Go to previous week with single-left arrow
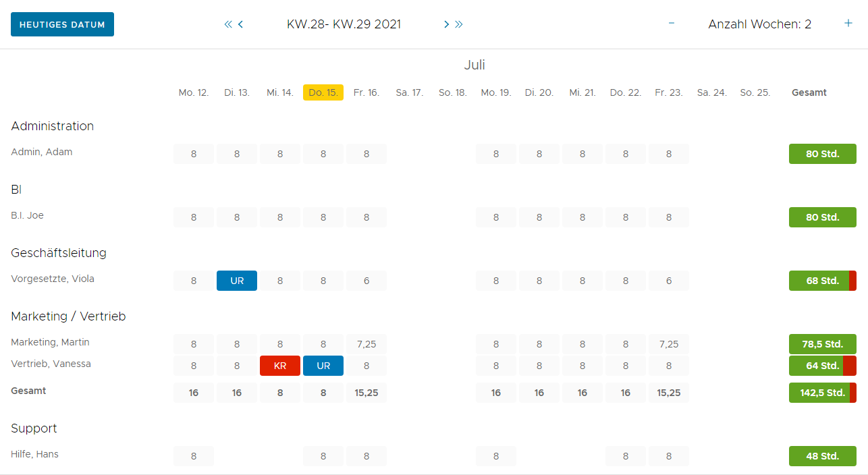The image size is (868, 475). (241, 24)
